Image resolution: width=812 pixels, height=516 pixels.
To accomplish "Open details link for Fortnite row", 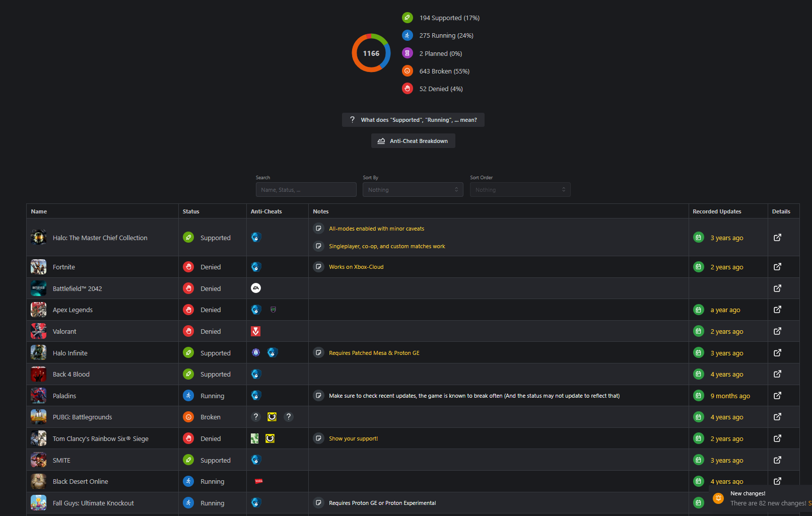I will pos(777,267).
